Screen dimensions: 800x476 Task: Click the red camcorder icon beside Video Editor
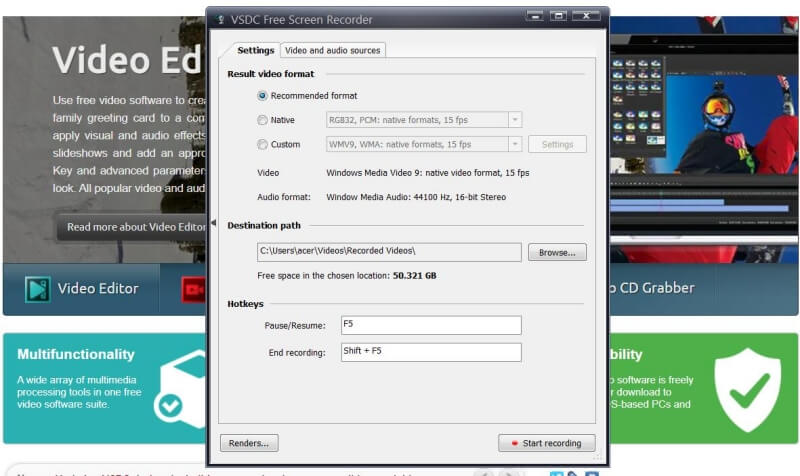(192, 290)
